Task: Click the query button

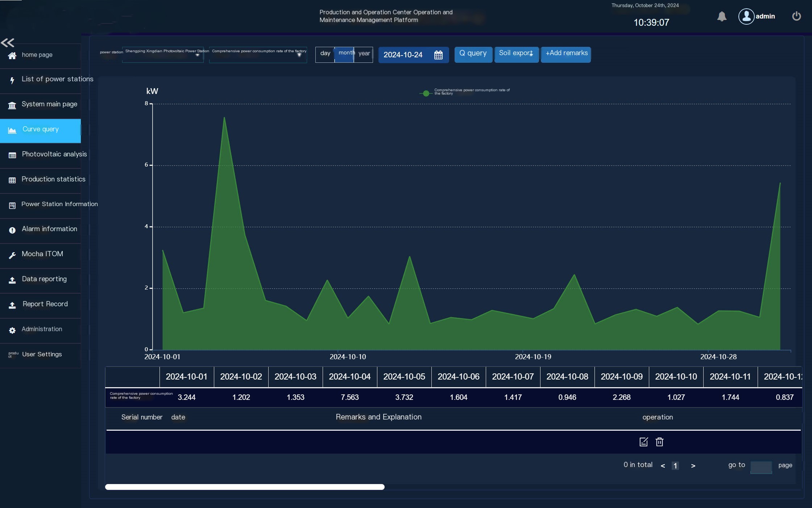Action: (473, 54)
